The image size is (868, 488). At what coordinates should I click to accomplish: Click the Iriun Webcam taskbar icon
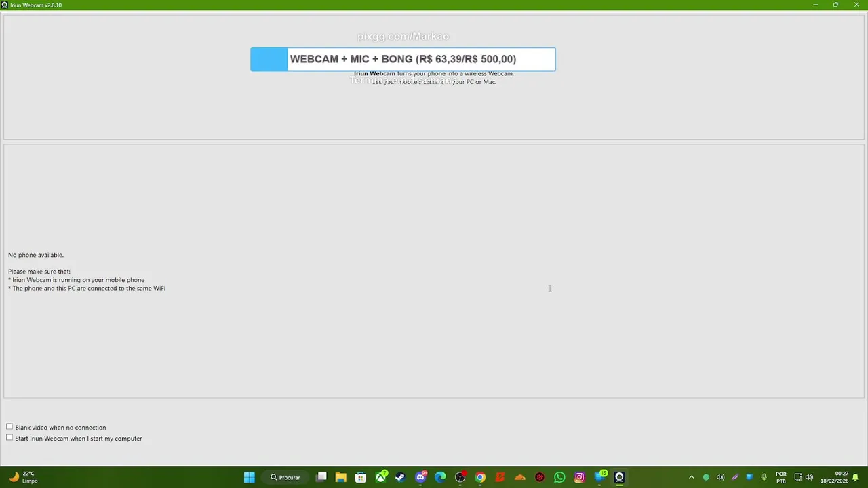(619, 477)
